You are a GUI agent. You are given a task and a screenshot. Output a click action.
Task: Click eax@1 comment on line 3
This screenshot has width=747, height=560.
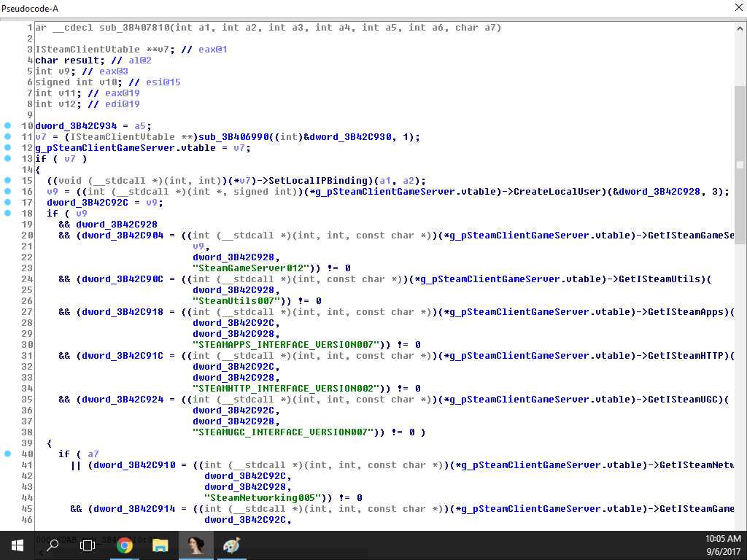coord(213,50)
